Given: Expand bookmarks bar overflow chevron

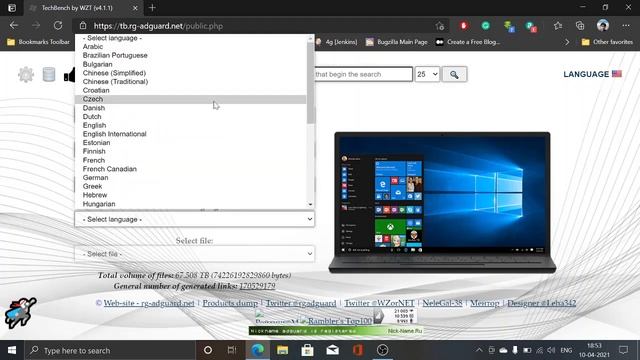Looking at the screenshot, I should (x=567, y=42).
